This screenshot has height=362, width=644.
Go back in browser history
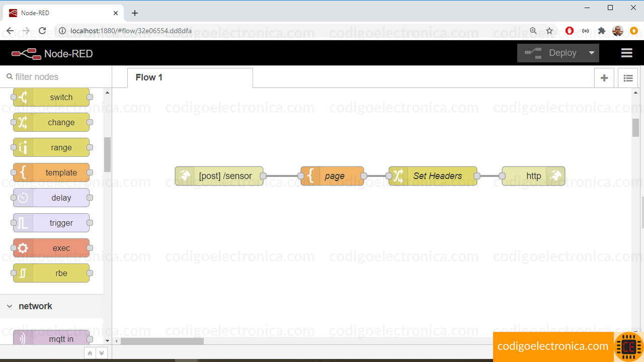tap(10, 31)
